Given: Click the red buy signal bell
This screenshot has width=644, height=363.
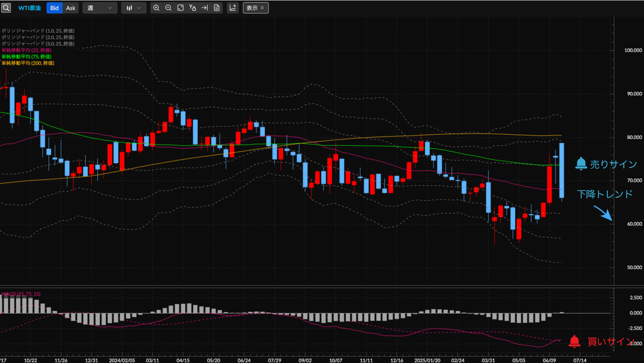Looking at the screenshot, I should tap(575, 340).
